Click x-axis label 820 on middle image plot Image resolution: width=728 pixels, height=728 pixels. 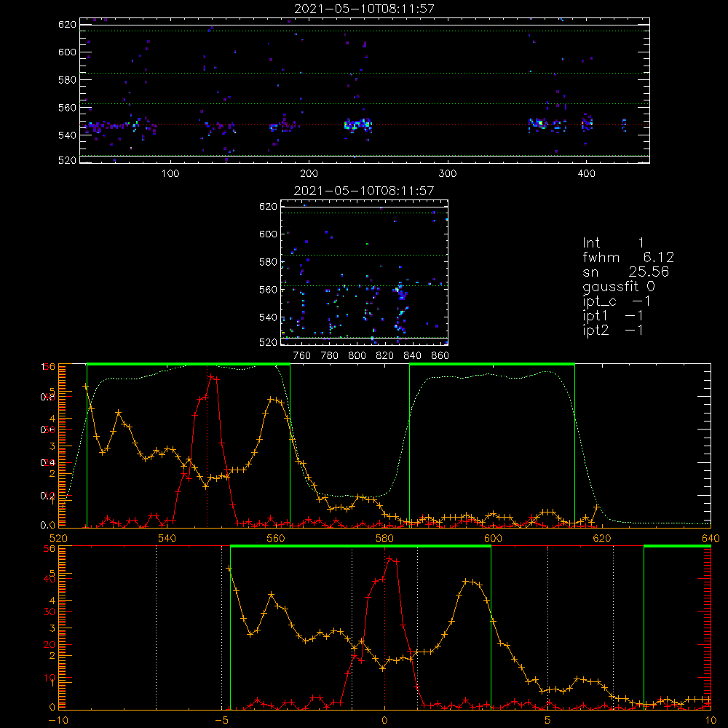click(x=385, y=356)
